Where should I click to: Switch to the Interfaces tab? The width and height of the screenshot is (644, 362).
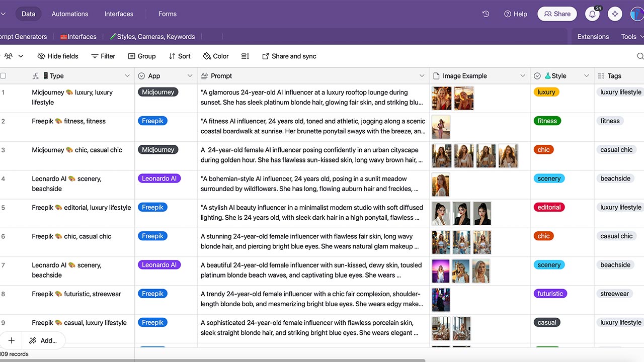coord(119,14)
